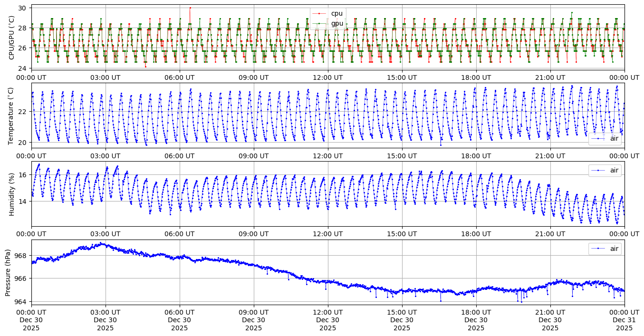Image resolution: width=644 pixels, height=336 pixels.
Task: Click '12:00 UT' tick under the pressure plot
Action: pyautogui.click(x=327, y=312)
